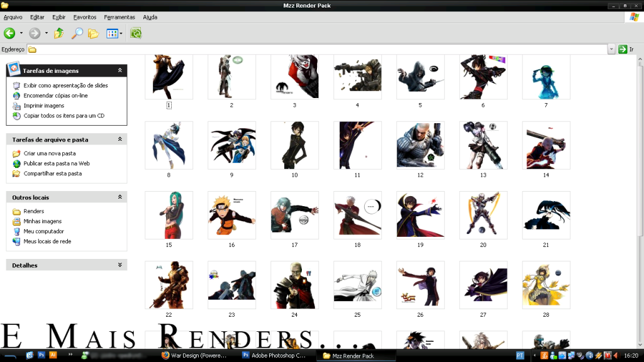This screenshot has width=644, height=362.
Task: Click inside the Endereço address field
Action: pyautogui.click(x=318, y=49)
